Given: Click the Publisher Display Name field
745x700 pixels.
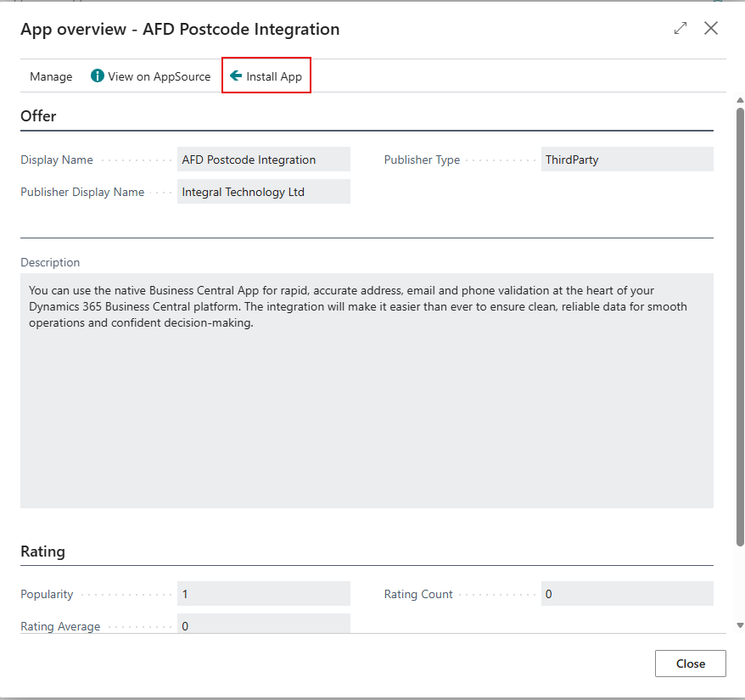Looking at the screenshot, I should pos(263,192).
